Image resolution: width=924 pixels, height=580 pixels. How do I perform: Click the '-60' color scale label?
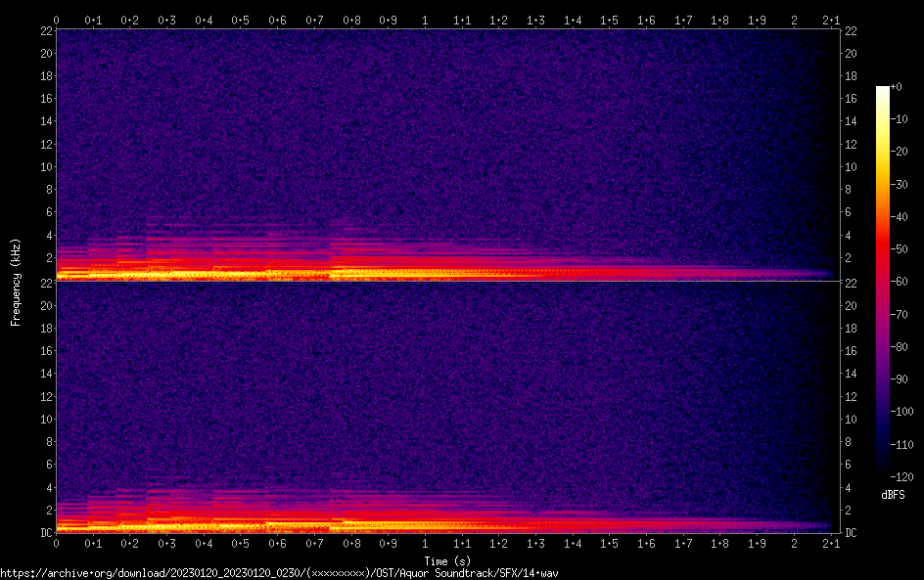pyautogui.click(x=901, y=282)
